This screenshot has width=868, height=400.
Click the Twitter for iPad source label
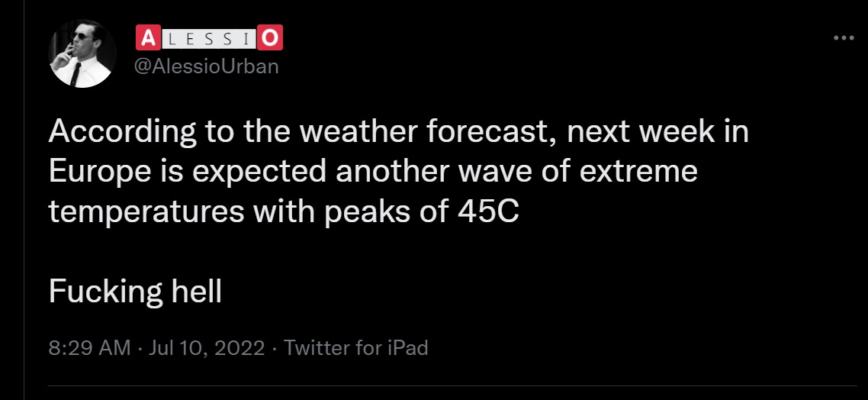[x=356, y=348]
